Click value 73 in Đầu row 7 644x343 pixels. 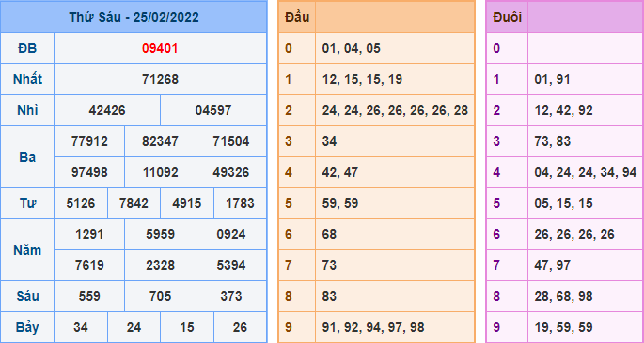[329, 265]
